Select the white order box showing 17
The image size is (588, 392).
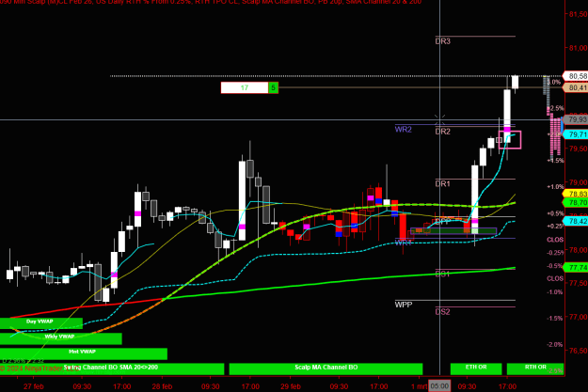coord(245,87)
